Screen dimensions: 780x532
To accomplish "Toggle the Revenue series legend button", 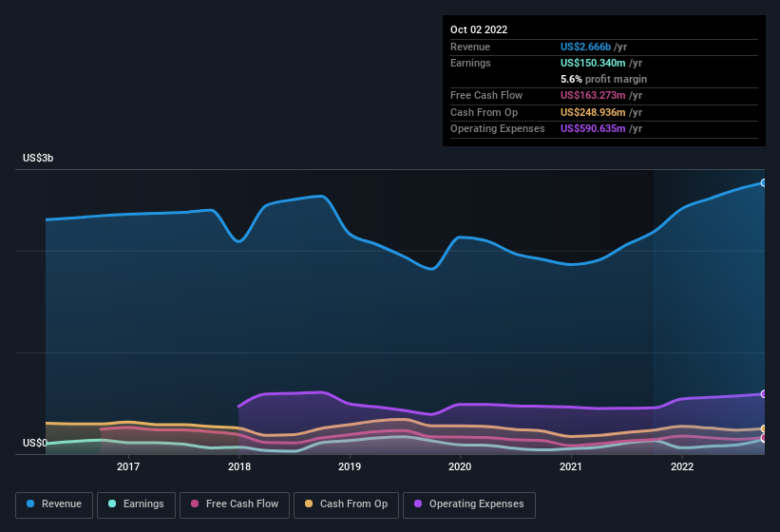I will [54, 505].
